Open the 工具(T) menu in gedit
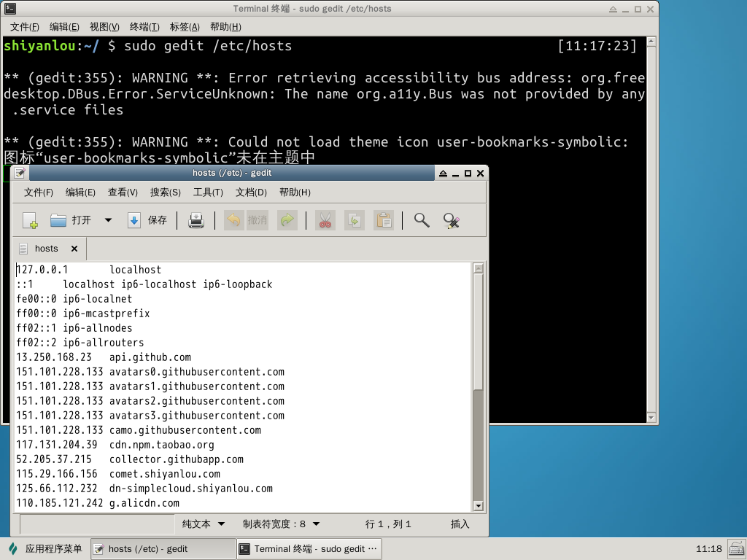This screenshot has width=747, height=560. pyautogui.click(x=208, y=192)
